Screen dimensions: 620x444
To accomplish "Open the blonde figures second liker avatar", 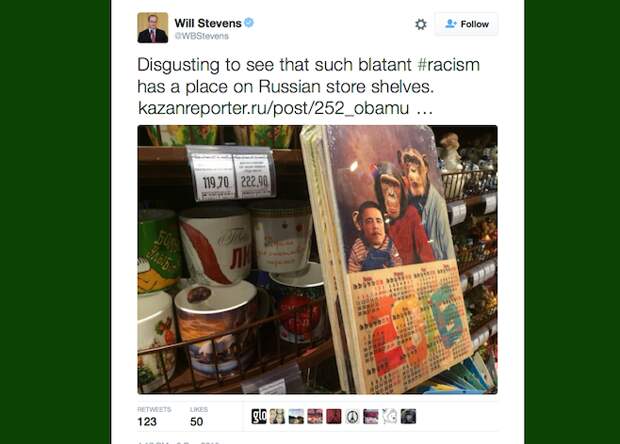I will click(278, 416).
